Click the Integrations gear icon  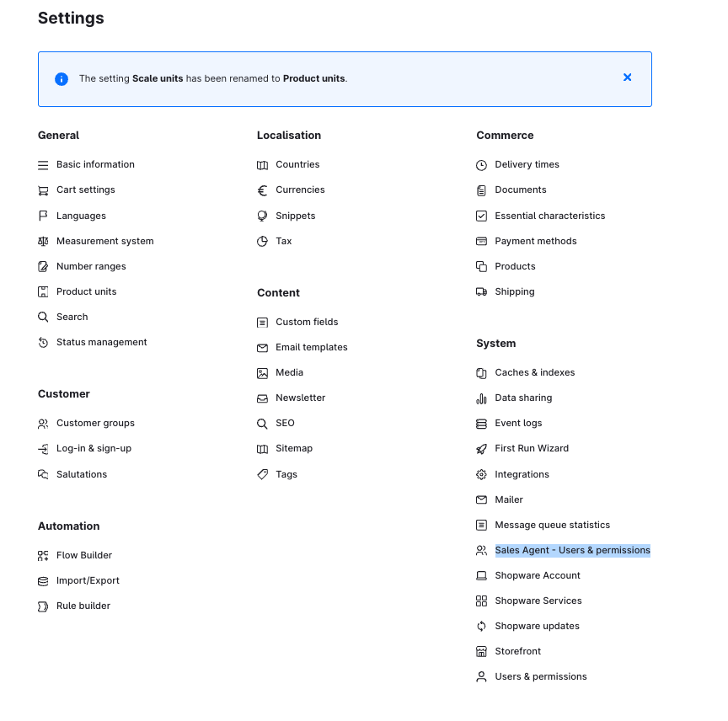pyautogui.click(x=481, y=475)
